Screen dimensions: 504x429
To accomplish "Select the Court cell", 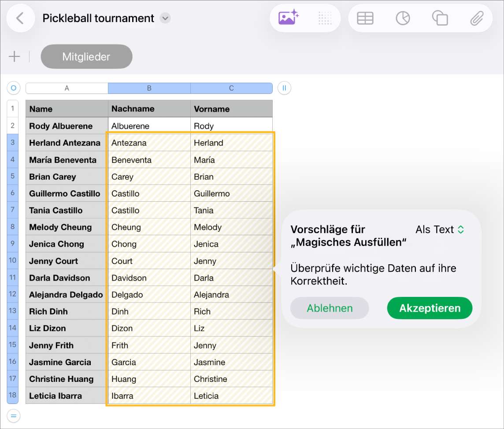I will pos(149,261).
